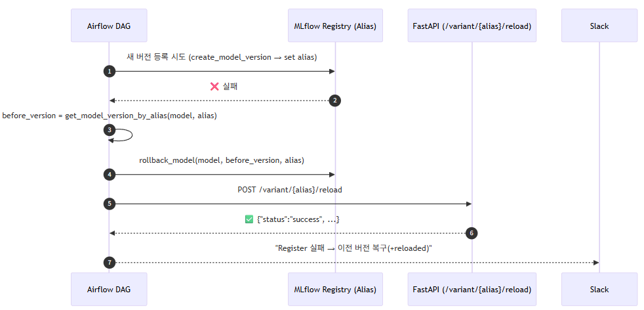Click the sequence number 2 marker
This screenshot has height=310, width=644.
click(334, 100)
